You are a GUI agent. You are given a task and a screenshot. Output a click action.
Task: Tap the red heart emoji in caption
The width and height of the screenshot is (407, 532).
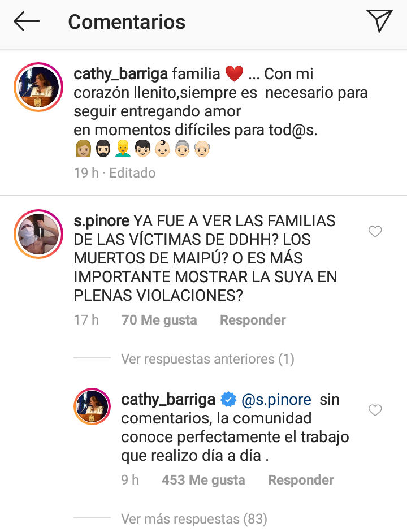(x=234, y=74)
